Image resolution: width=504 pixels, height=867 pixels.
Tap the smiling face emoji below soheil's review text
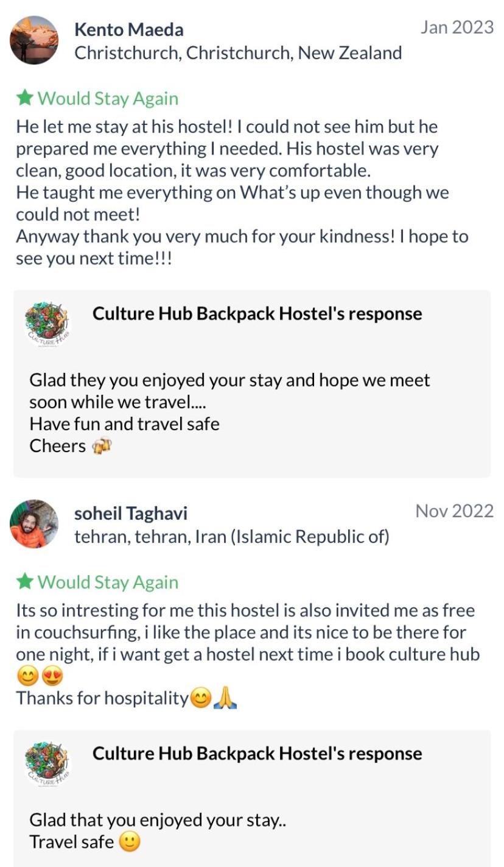(x=28, y=676)
